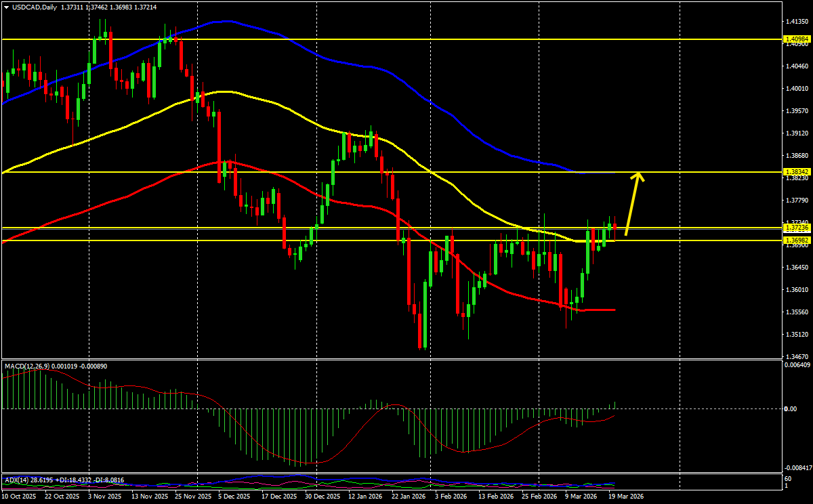Image resolution: width=813 pixels, height=504 pixels.
Task: Select the 1.38342 yellow price level label
Action: 797,172
